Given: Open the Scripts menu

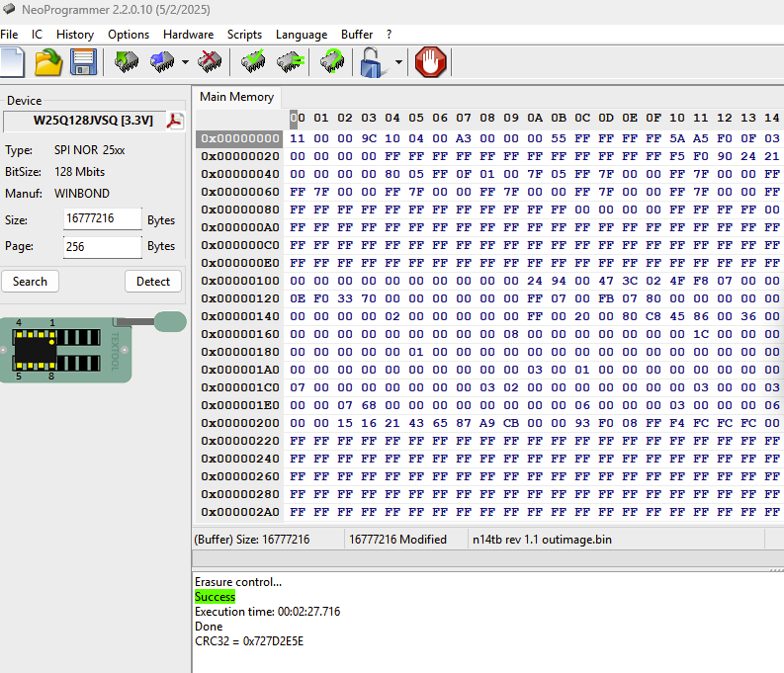Looking at the screenshot, I should click(x=244, y=35).
